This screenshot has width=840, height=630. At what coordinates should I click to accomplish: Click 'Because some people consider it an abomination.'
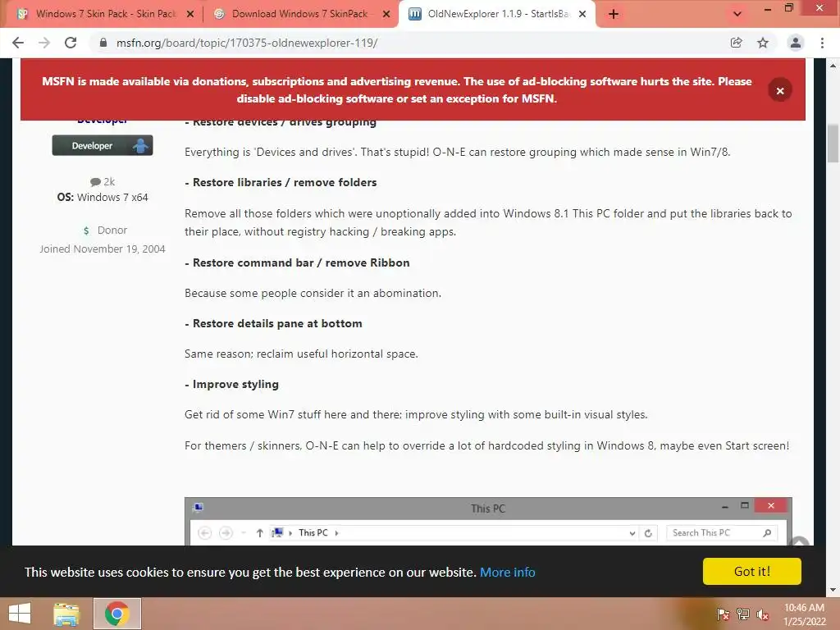click(x=313, y=294)
